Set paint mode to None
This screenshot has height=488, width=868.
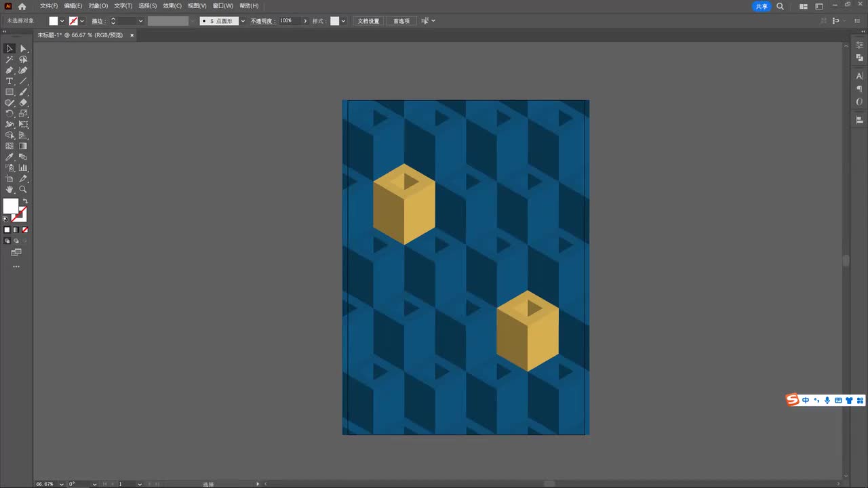pyautogui.click(x=25, y=230)
